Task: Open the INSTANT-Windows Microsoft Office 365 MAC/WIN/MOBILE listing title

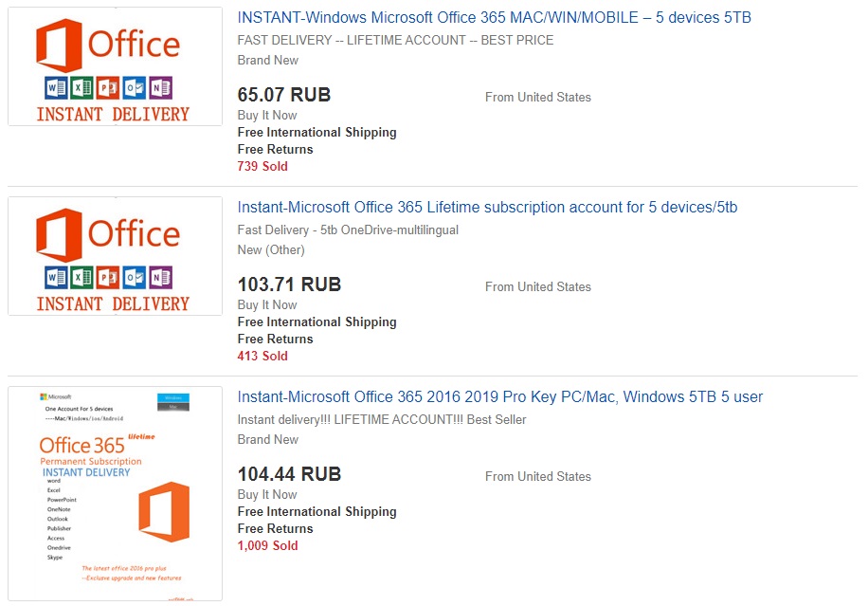Action: [x=494, y=18]
